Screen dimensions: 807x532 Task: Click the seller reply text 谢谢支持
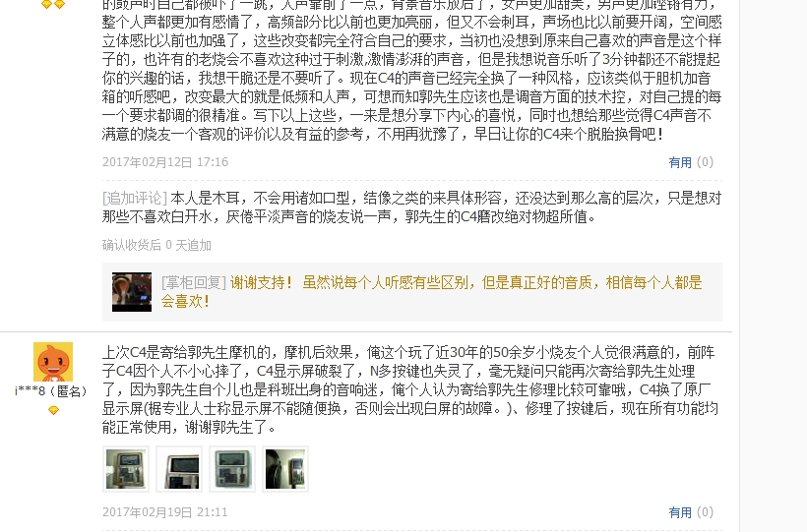(x=261, y=282)
